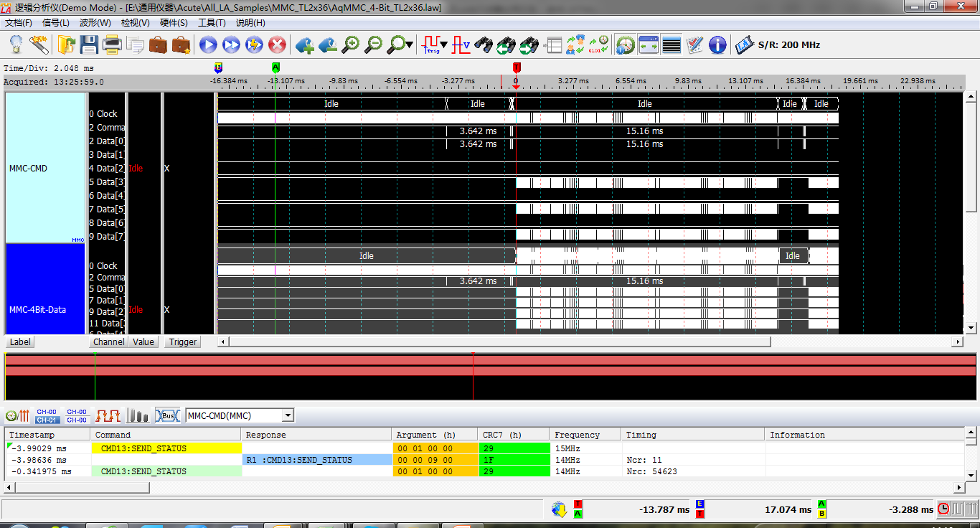Click the light bulb tip icon
This screenshot has width=980, height=528.
pyautogui.click(x=16, y=45)
